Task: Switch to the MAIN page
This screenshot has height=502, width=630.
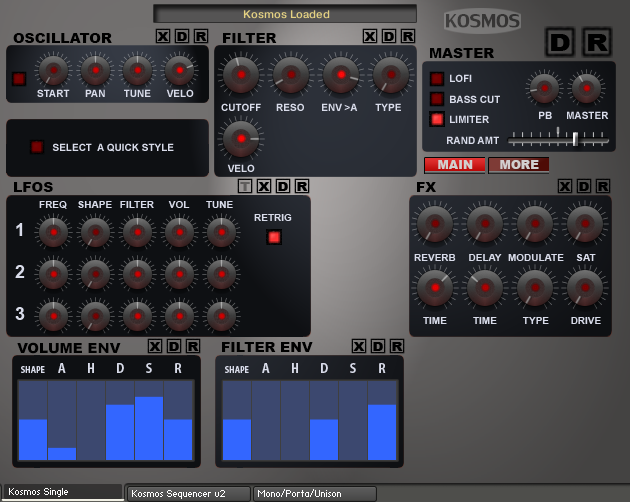Action: [x=455, y=165]
